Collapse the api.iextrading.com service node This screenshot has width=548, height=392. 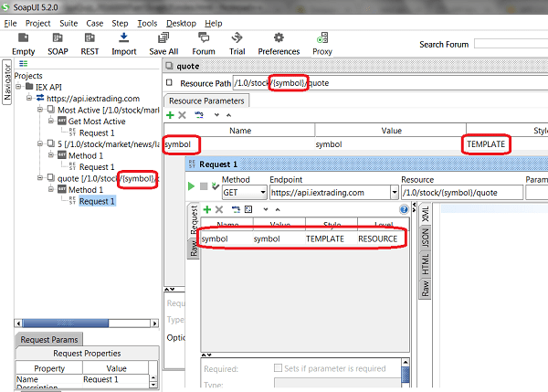coord(29,99)
